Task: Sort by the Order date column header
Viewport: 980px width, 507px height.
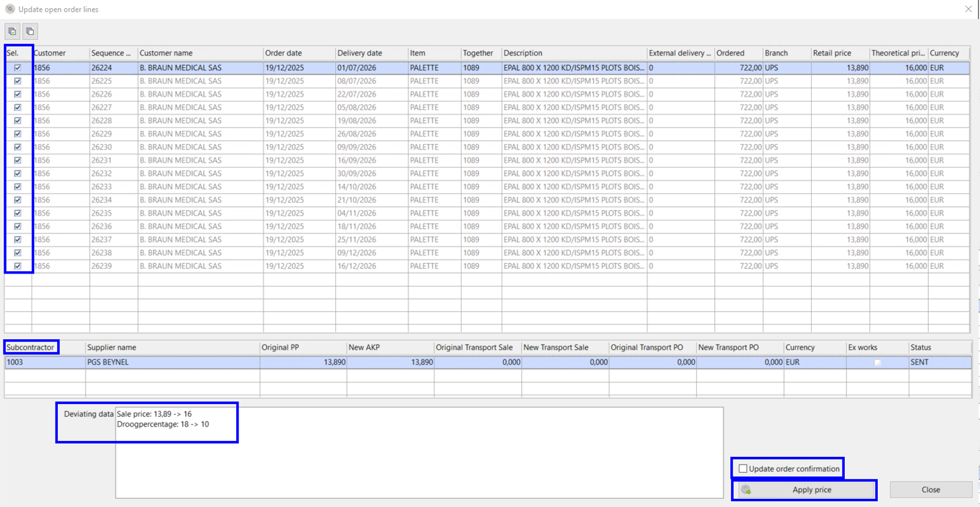Action: click(299, 53)
